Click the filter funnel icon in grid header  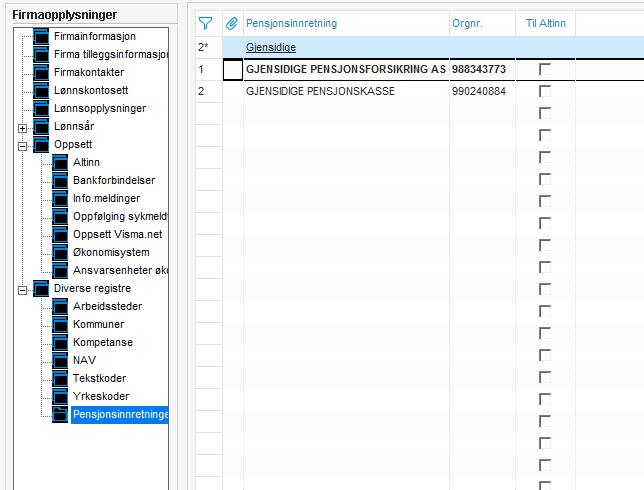[205, 23]
